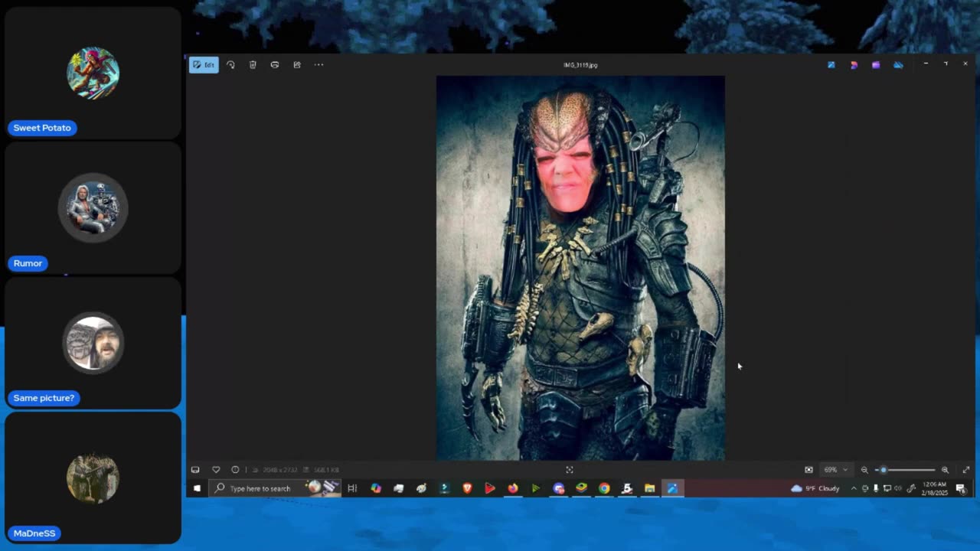Open File Explorer from the taskbar
The height and width of the screenshot is (551, 980).
(650, 488)
